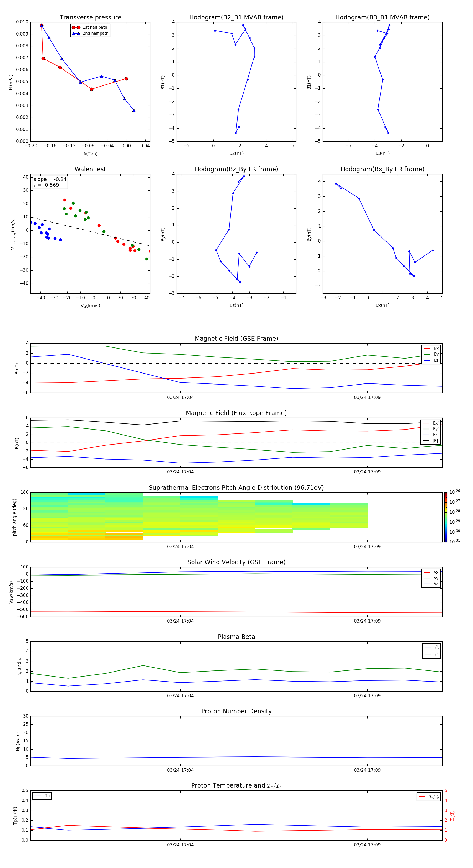Viewport: 473px width, 868px height.
Task: Click the '10^-31' colorbar tick label
Action: pyautogui.click(x=455, y=542)
